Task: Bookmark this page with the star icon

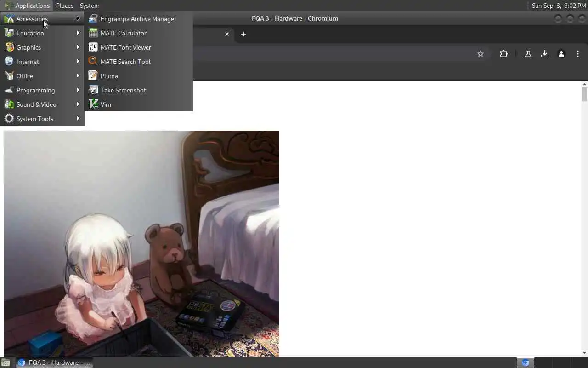Action: click(x=481, y=54)
